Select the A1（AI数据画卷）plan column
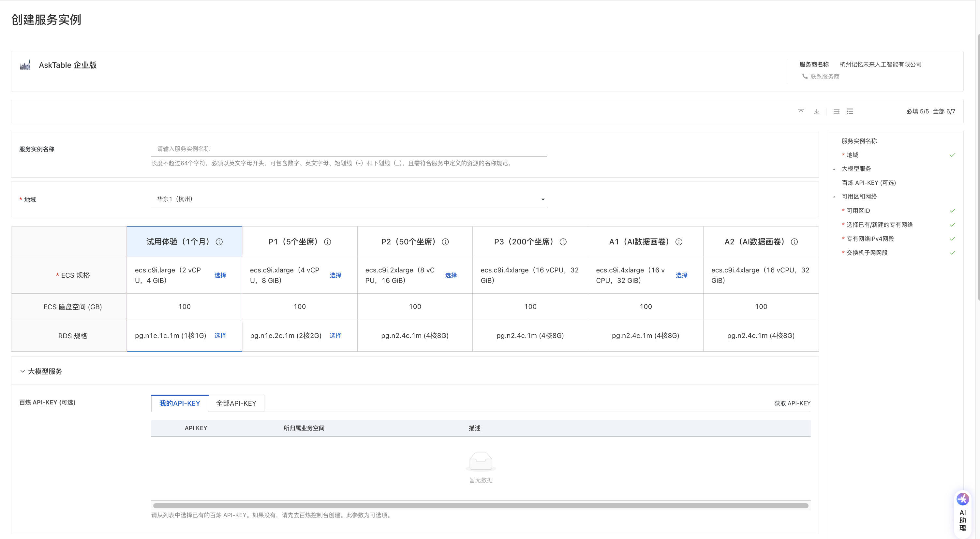 (x=639, y=242)
